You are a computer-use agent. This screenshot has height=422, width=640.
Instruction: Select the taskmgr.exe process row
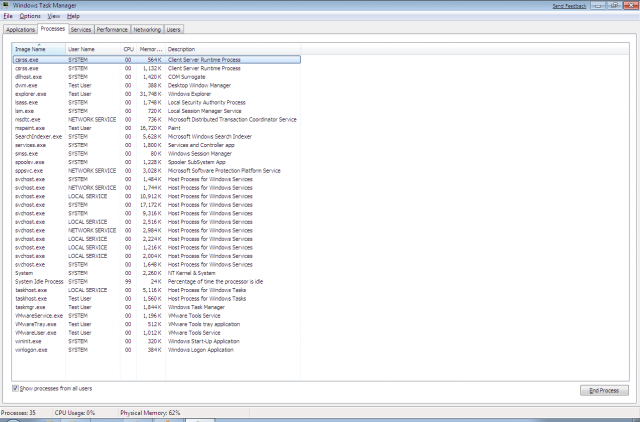click(157, 307)
